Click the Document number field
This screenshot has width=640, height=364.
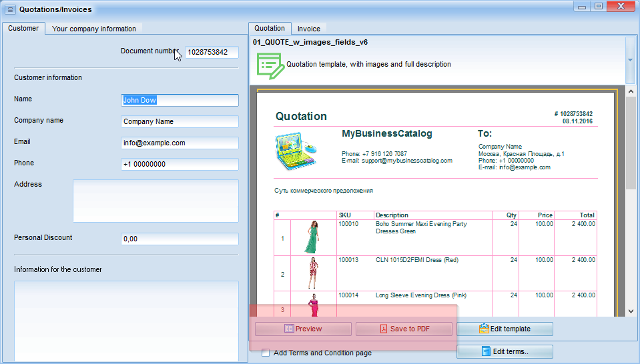coord(211,52)
